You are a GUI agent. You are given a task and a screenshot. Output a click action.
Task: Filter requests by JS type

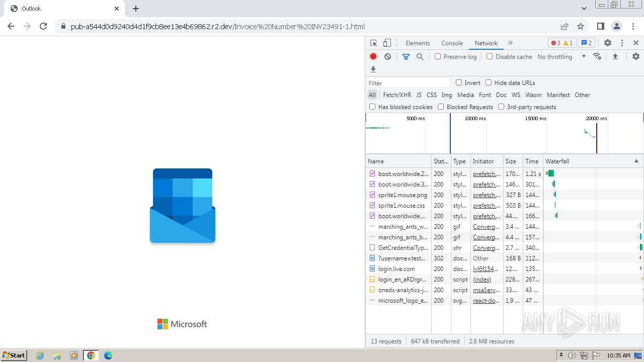coord(419,95)
